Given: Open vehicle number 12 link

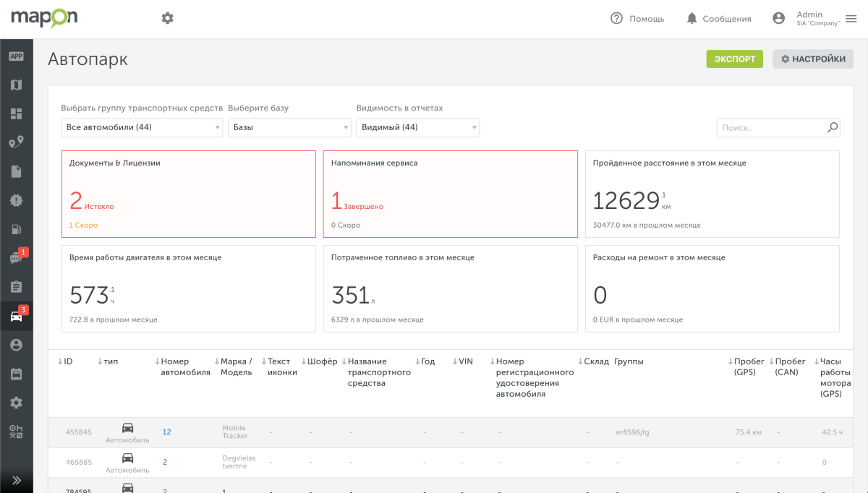Looking at the screenshot, I should (166, 432).
